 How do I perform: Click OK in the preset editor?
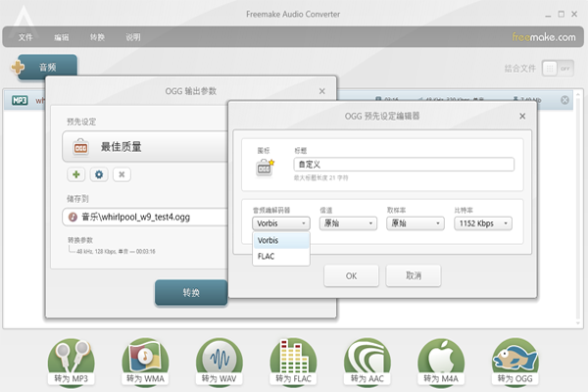[x=352, y=276]
